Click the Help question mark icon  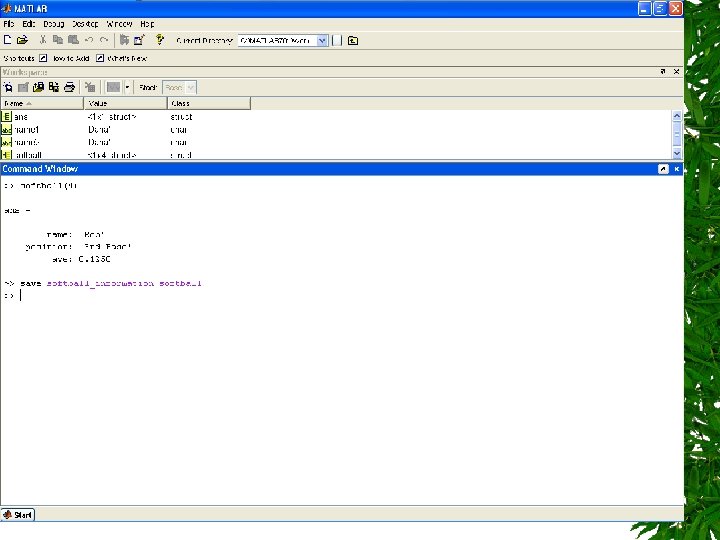tap(160, 40)
